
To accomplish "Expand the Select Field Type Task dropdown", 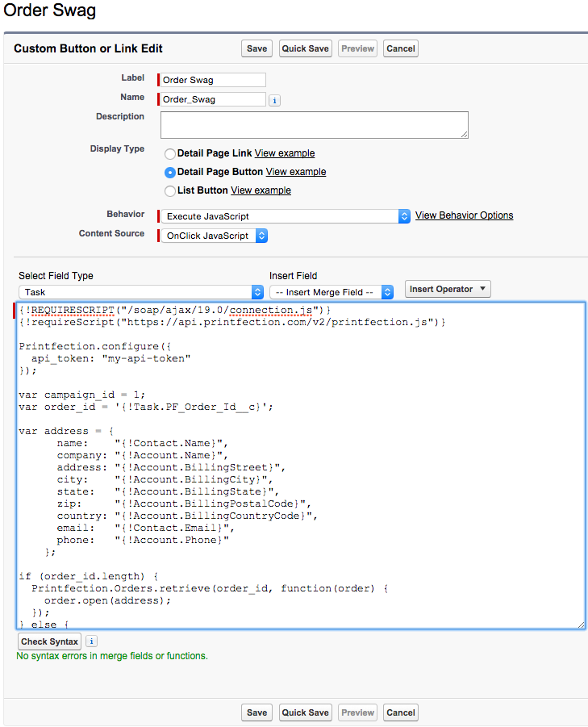I will click(141, 292).
